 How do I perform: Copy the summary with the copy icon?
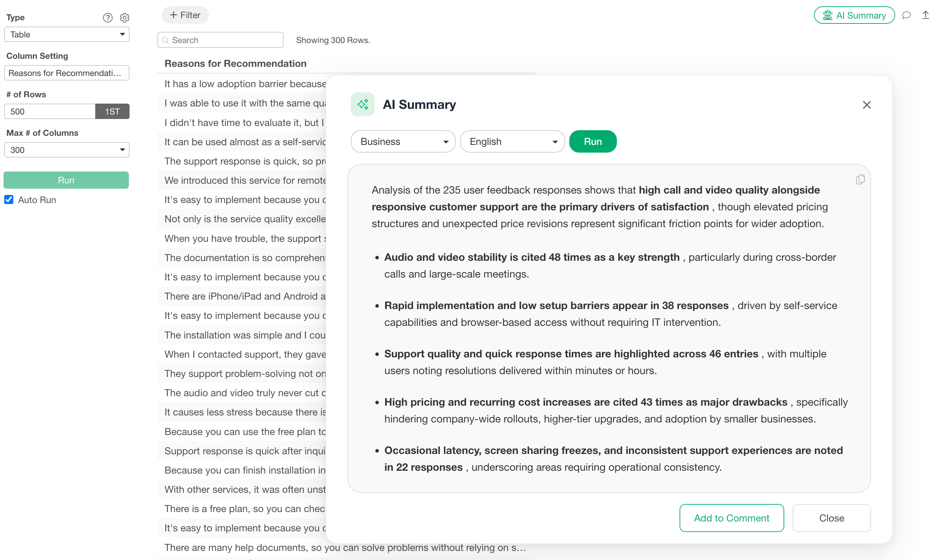point(860,179)
